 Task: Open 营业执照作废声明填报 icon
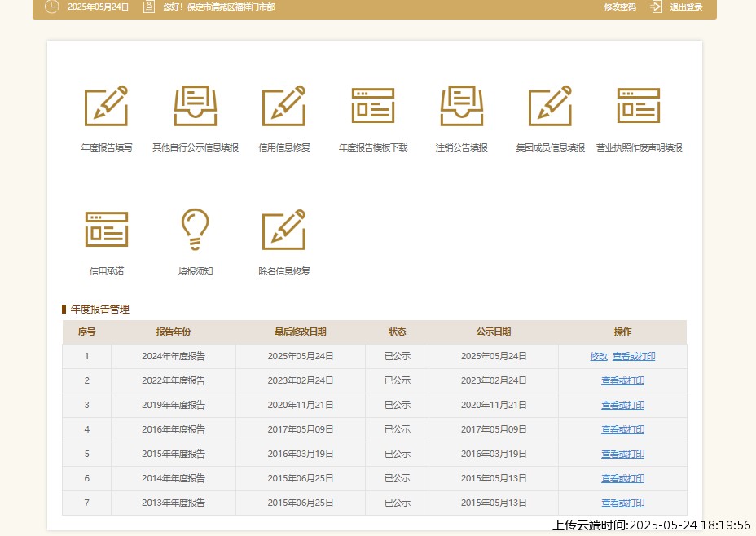click(639, 106)
